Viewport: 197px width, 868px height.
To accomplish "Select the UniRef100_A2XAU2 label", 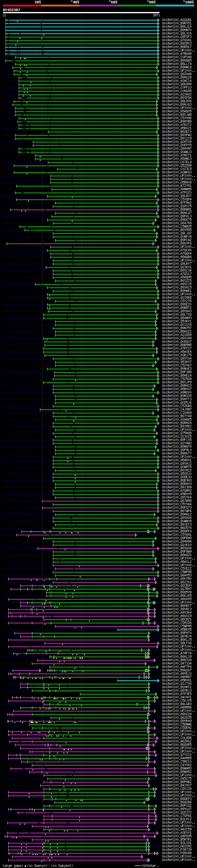I will click(x=177, y=94).
